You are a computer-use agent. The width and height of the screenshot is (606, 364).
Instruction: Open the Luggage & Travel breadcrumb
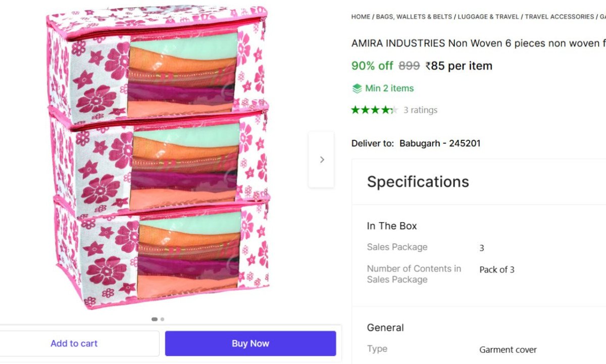pos(488,17)
